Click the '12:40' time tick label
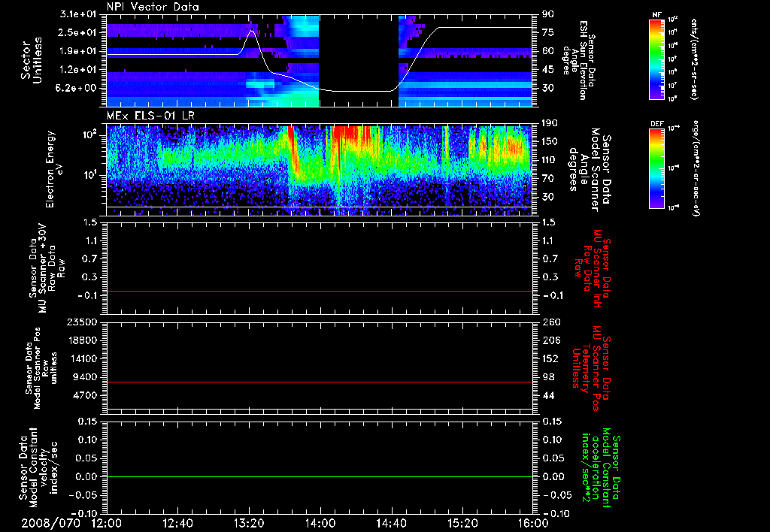This screenshot has height=532, width=770. pos(177,524)
